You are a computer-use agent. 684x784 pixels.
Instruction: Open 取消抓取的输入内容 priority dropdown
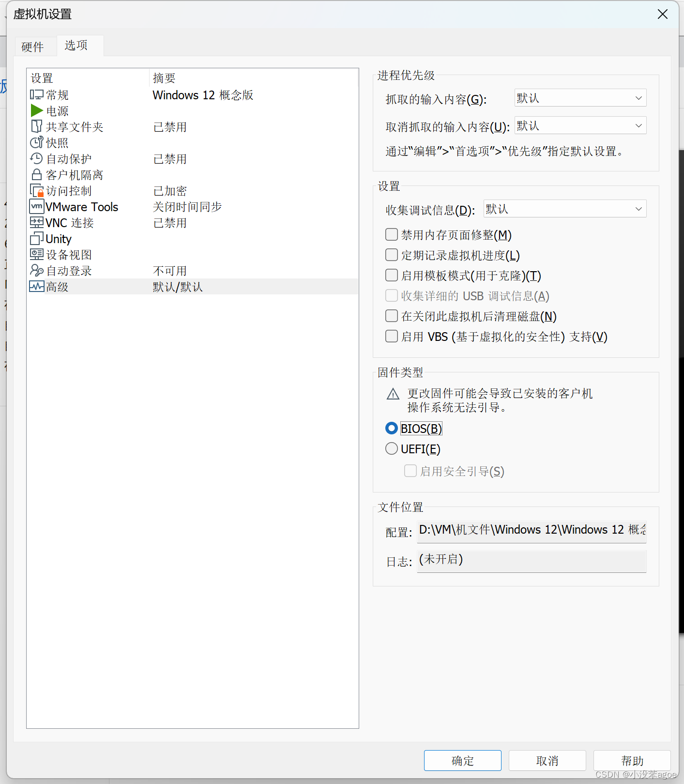pos(580,126)
